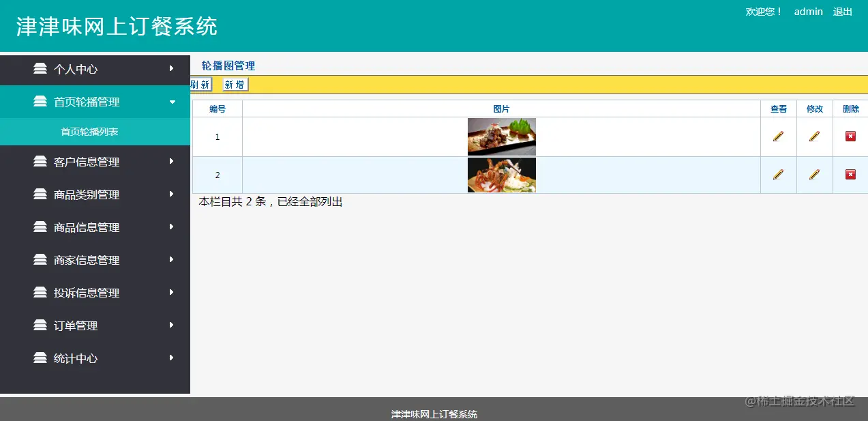Expand the 个人中心 menu arrow
868x421 pixels.
coord(172,68)
